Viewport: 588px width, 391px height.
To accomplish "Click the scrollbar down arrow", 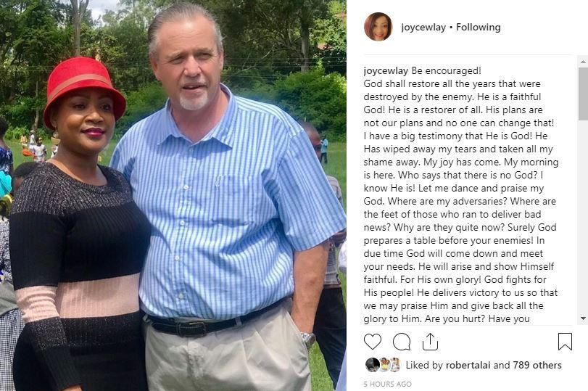I will (x=583, y=318).
